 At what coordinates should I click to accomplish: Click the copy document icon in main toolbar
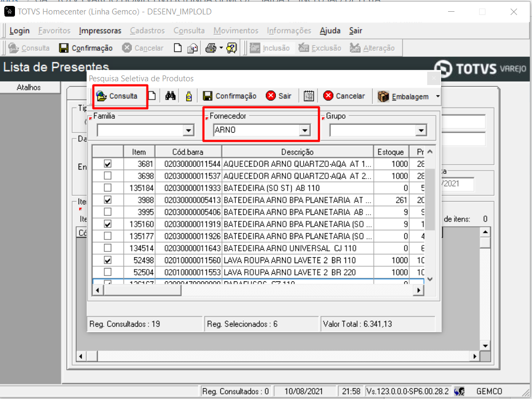[x=192, y=48]
